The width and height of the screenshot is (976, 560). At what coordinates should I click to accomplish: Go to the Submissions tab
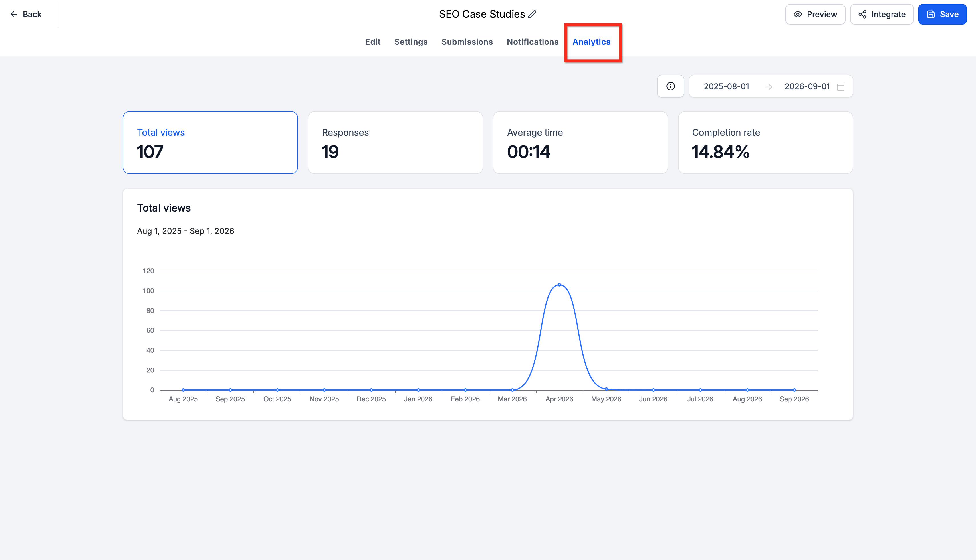[x=467, y=42]
